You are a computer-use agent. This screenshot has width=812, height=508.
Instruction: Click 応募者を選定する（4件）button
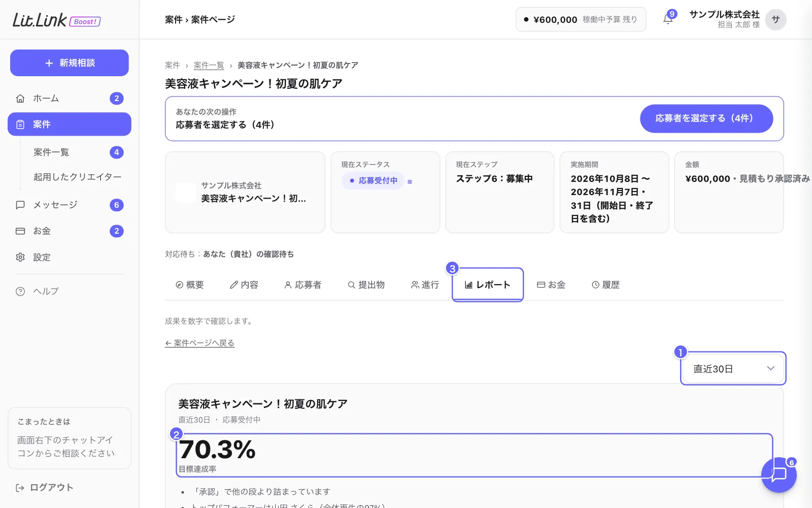[x=706, y=118]
